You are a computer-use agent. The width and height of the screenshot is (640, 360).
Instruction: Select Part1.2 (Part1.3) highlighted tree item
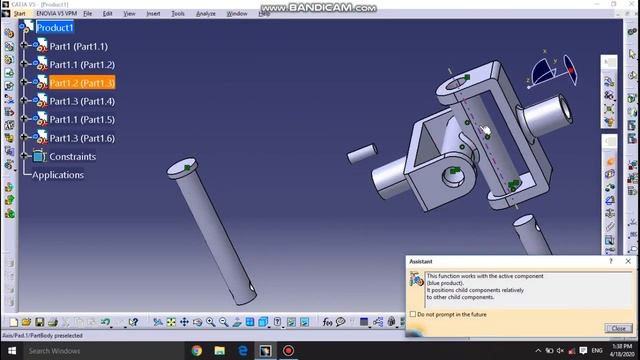pos(82,83)
